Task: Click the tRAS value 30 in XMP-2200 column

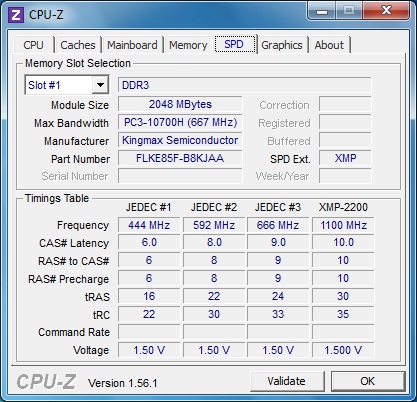Action: [x=343, y=296]
